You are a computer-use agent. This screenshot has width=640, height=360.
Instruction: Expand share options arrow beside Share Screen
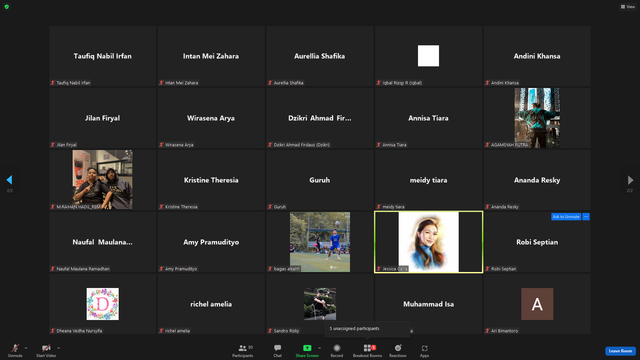point(319,348)
